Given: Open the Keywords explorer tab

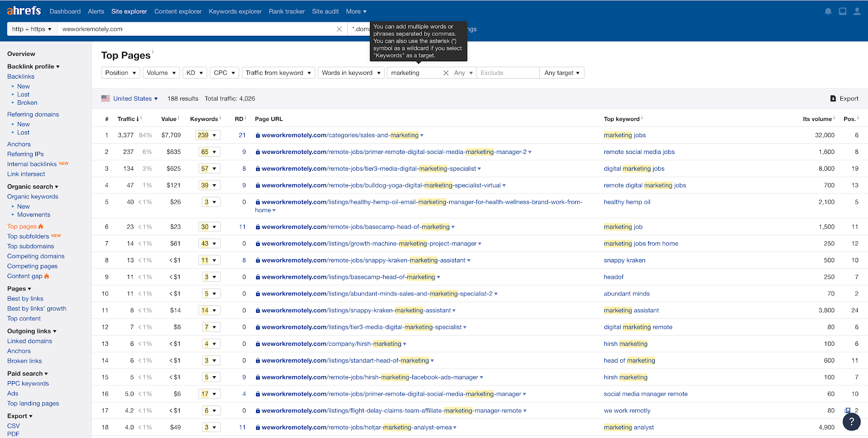Looking at the screenshot, I should pos(235,11).
